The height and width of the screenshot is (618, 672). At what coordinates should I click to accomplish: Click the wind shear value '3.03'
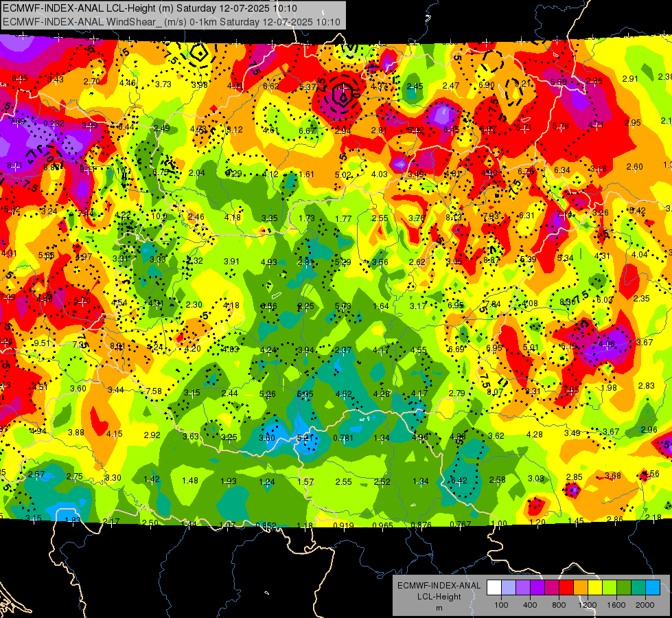(535, 478)
